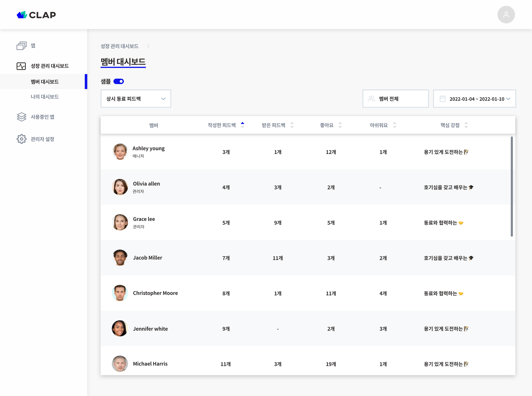This screenshot has height=396, width=532.
Task: Click the 사용중인 앱 layers icon
Action: [22, 117]
